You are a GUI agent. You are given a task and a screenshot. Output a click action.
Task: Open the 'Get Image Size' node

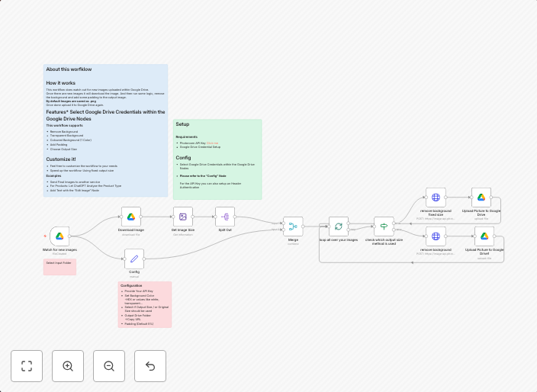[183, 217]
